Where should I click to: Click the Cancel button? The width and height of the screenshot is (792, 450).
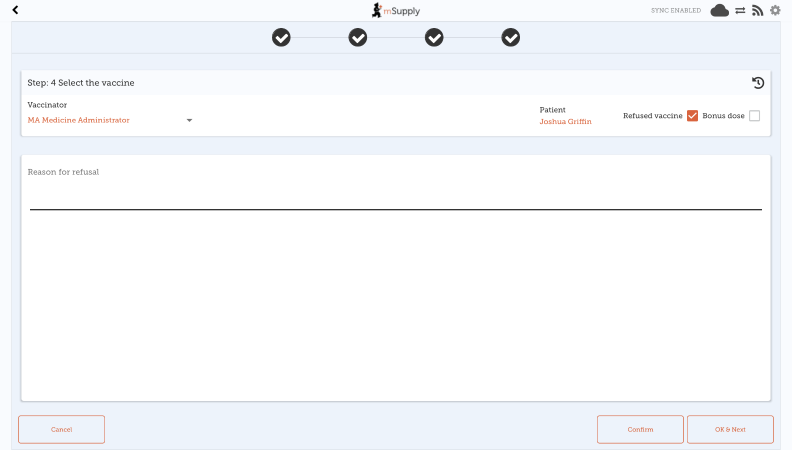click(x=62, y=429)
